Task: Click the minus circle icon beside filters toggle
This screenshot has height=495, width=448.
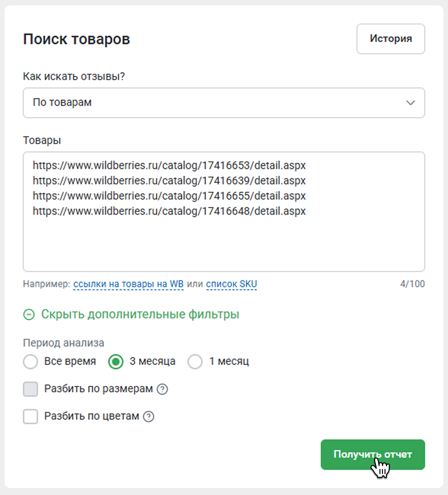Action: tap(29, 315)
